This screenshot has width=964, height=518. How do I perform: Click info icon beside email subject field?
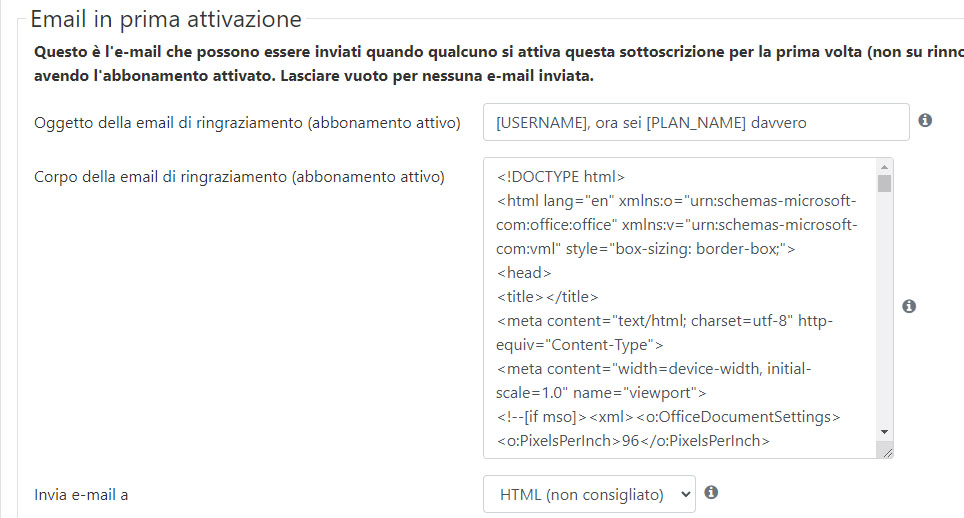point(925,120)
